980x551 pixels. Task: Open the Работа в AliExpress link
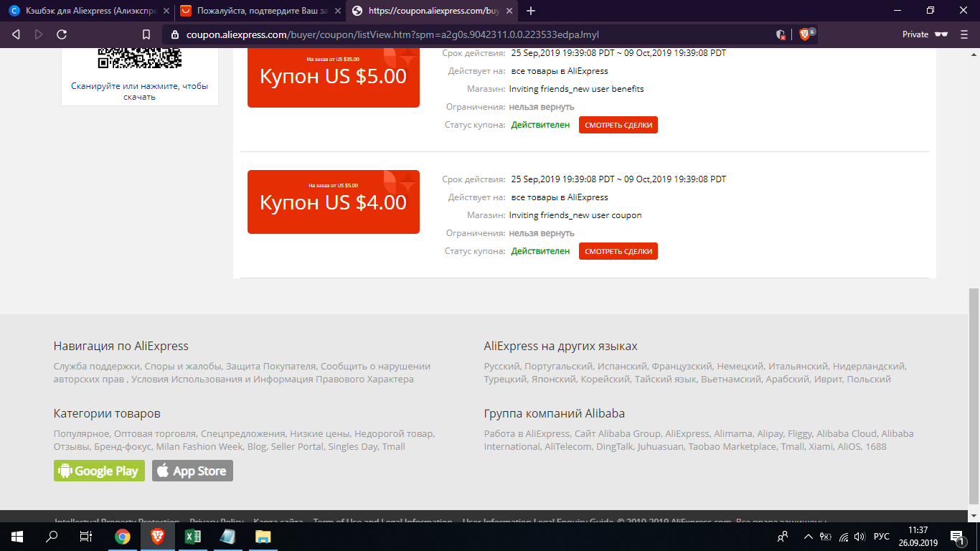coord(526,433)
